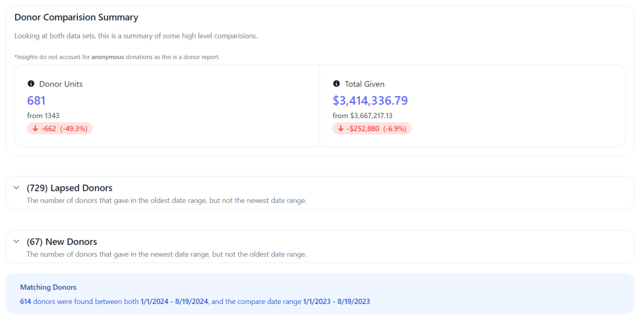Click the red down arrow beside -$252,880
This screenshot has height=326, width=644.
coord(341,128)
